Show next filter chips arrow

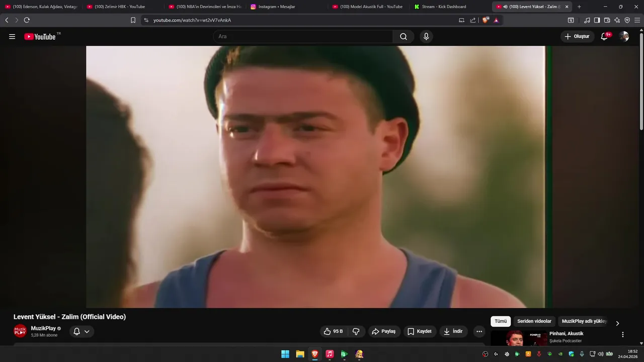click(x=617, y=323)
